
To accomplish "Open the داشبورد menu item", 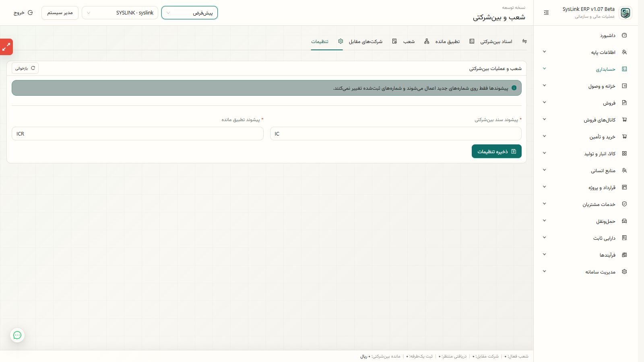I will pos(586,35).
